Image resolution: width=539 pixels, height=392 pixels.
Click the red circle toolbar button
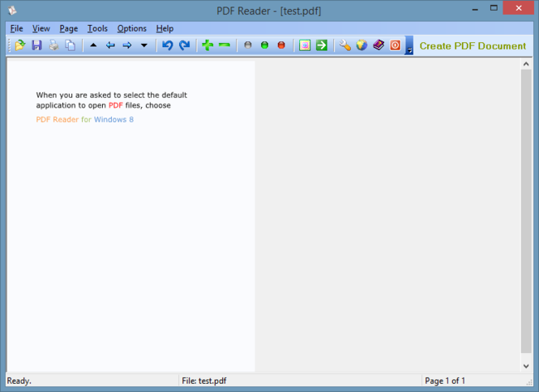coord(281,45)
